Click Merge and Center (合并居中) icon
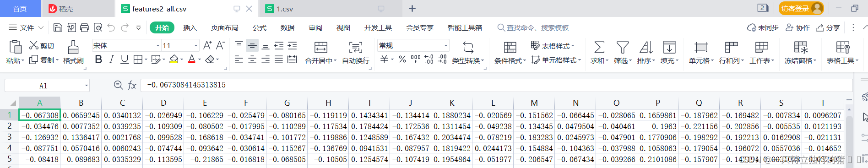868x168 pixels. 321,47
